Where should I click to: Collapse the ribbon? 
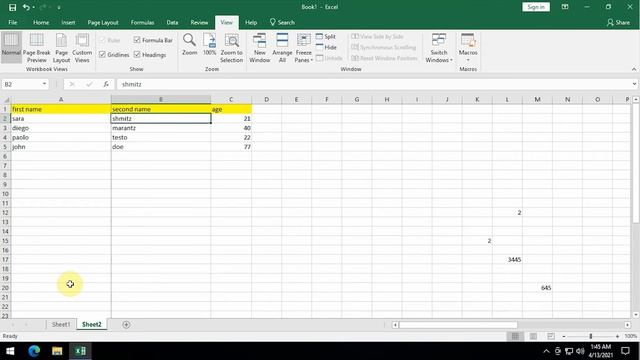click(634, 69)
